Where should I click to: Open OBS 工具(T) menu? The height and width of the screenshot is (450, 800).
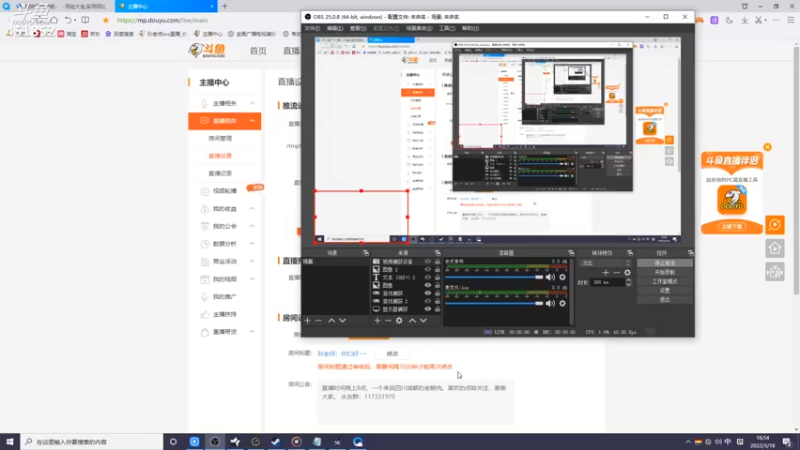pyautogui.click(x=447, y=29)
